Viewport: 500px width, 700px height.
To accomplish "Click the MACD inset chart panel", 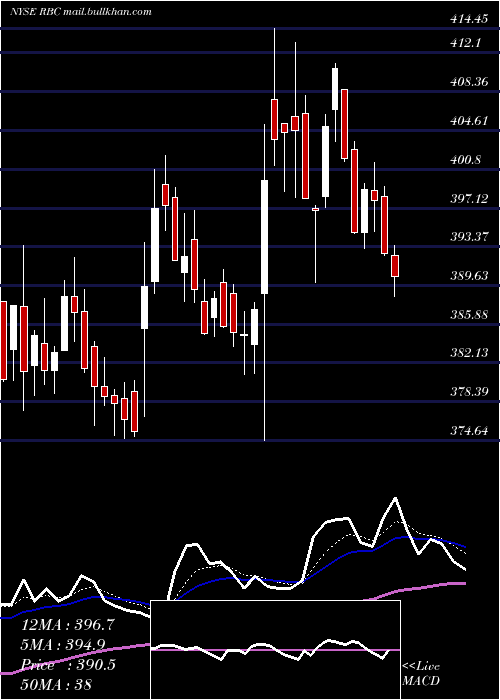I will pyautogui.click(x=275, y=650).
